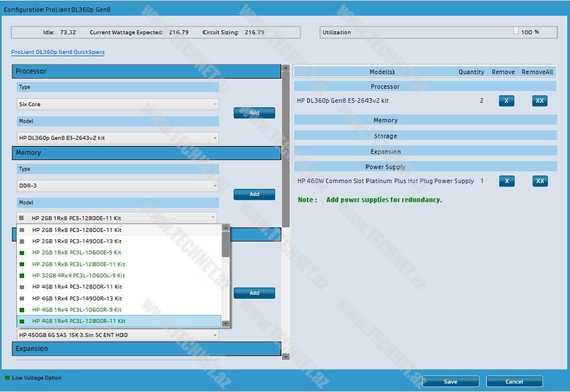
Task: Open the processor Model dropdown
Action: coord(117,138)
